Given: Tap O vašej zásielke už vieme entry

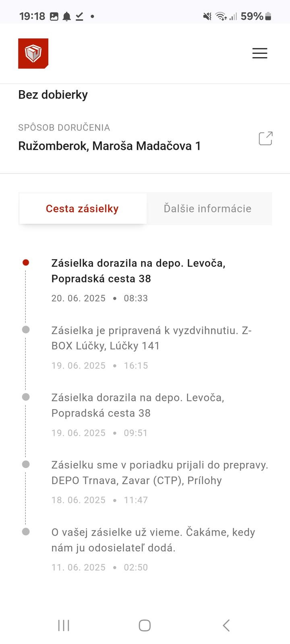Looking at the screenshot, I should coord(153,540).
